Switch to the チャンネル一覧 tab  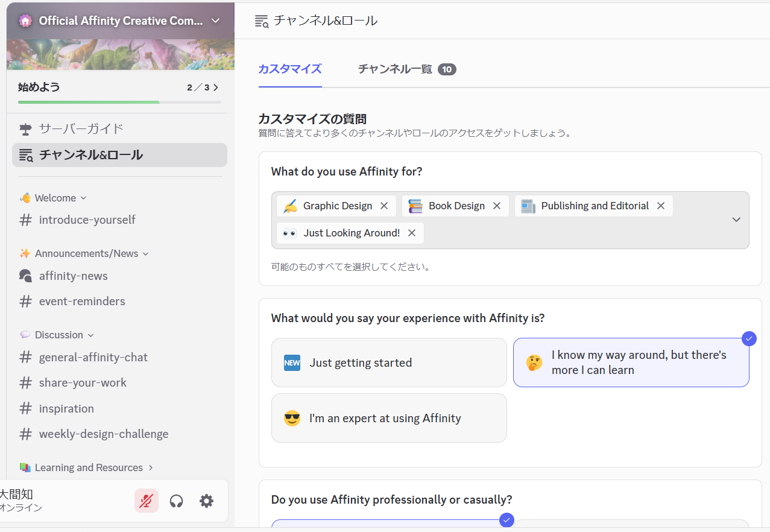406,69
